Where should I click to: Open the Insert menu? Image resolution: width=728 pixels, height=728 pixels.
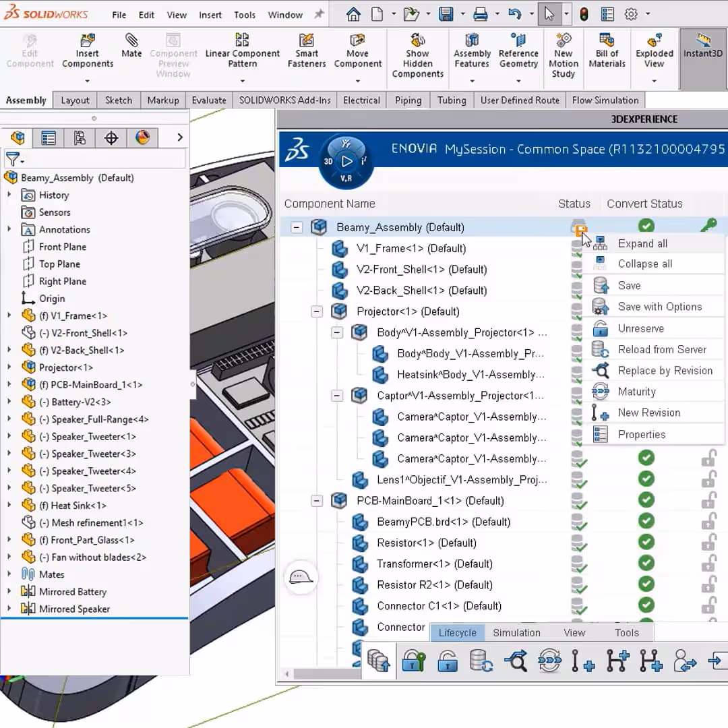point(210,15)
